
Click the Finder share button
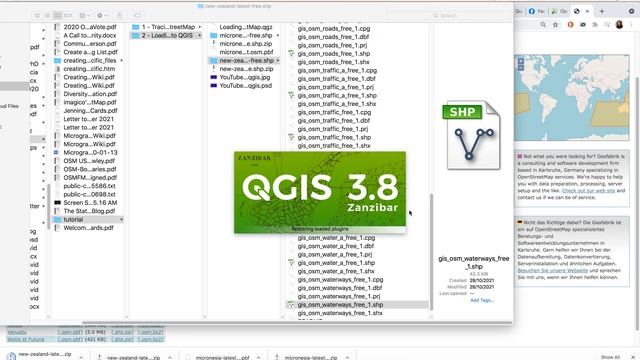120,16
